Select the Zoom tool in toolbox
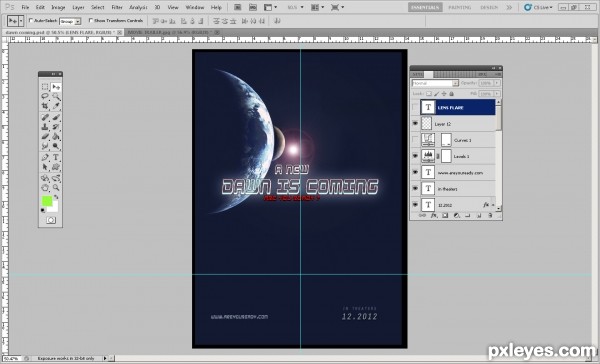Viewport: 600px width, 364px height. pos(56,188)
